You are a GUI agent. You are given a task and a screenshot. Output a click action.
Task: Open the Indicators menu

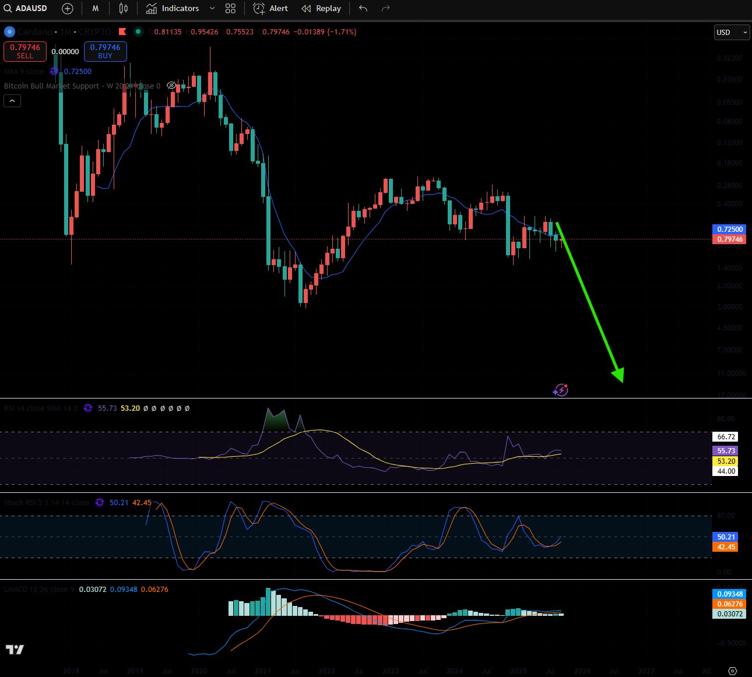point(172,8)
